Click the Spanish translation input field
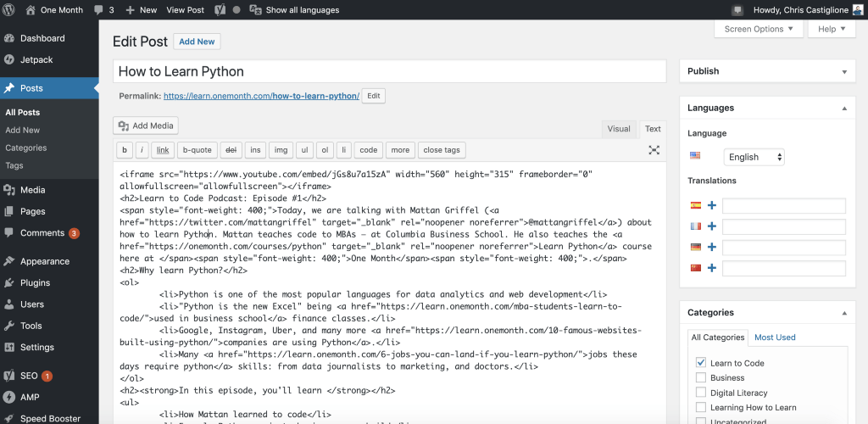Image resolution: width=868 pixels, height=424 pixels. pyautogui.click(x=784, y=205)
